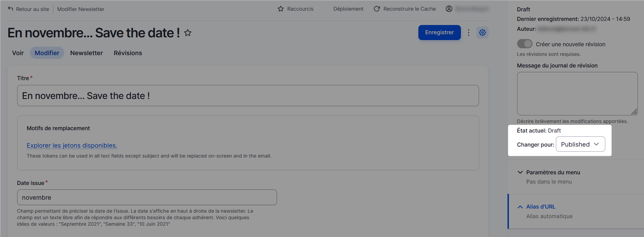Click the star icon beside the page title

click(x=188, y=33)
